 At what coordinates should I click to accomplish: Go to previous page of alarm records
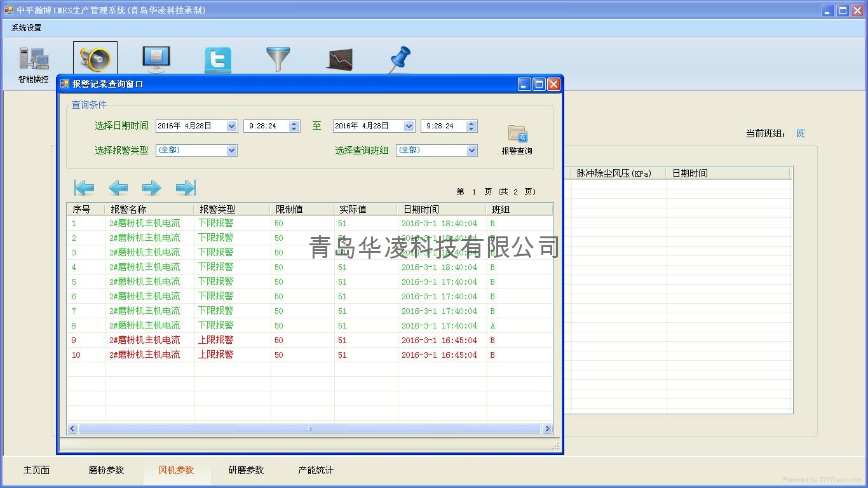[x=118, y=187]
